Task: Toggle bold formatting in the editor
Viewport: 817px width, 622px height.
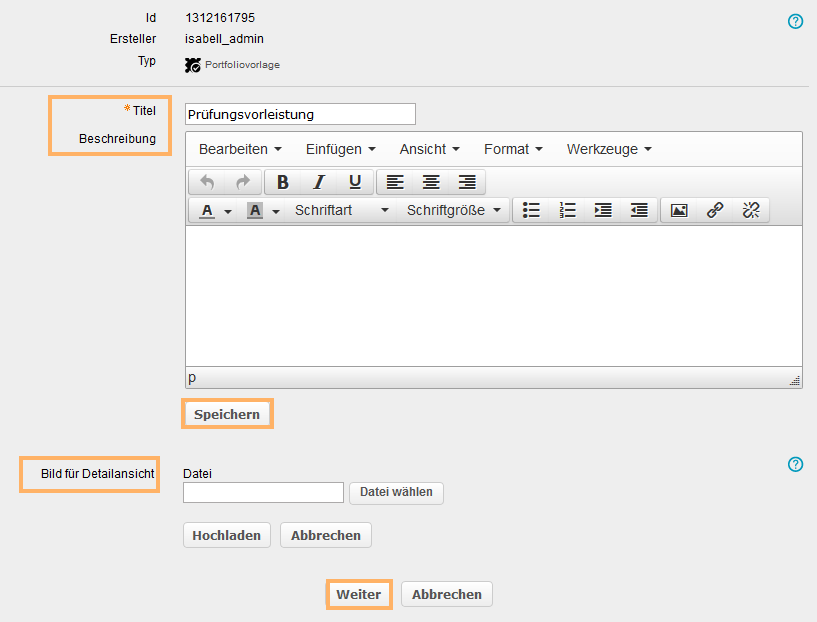Action: [x=283, y=182]
